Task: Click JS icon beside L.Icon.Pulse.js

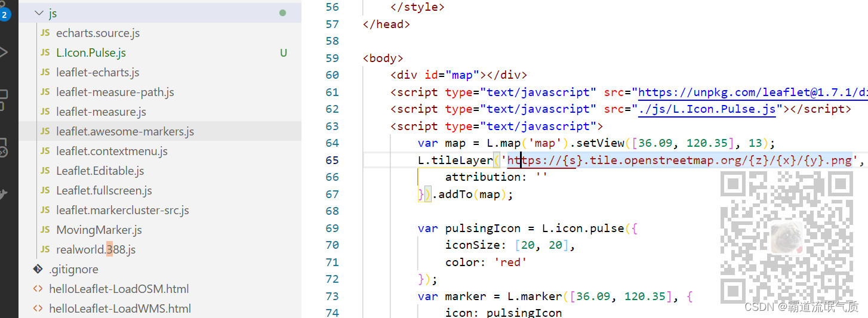Action: tap(45, 53)
